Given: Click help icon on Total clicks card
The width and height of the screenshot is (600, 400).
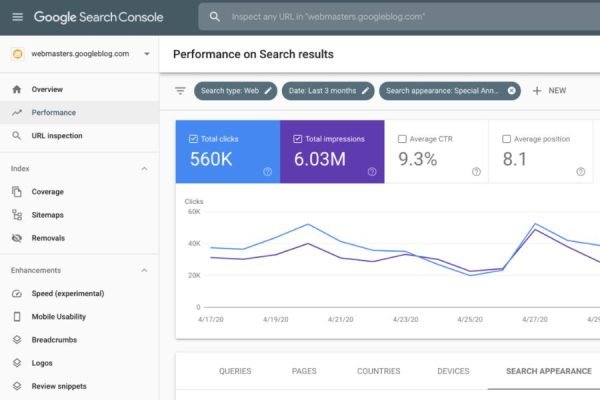Looking at the screenshot, I should pyautogui.click(x=267, y=172).
